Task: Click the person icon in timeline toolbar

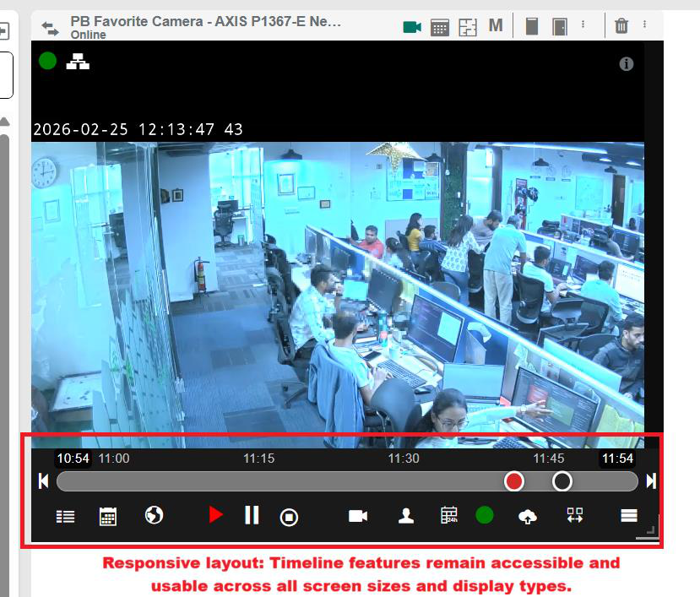Action: (406, 516)
